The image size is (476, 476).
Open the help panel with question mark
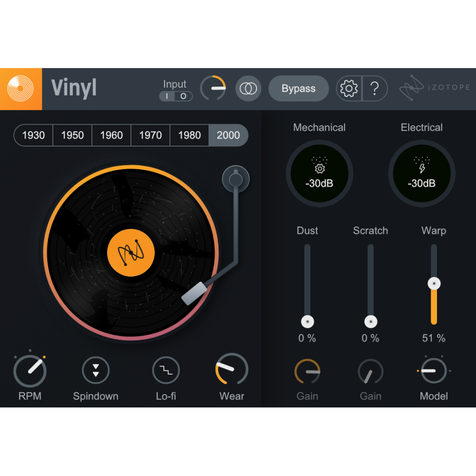tap(375, 89)
